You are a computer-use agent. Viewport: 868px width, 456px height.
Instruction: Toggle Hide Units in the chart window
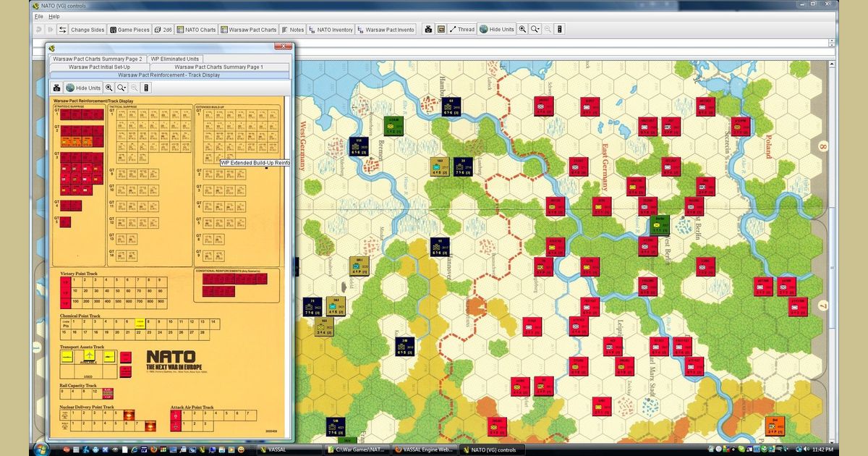click(83, 88)
